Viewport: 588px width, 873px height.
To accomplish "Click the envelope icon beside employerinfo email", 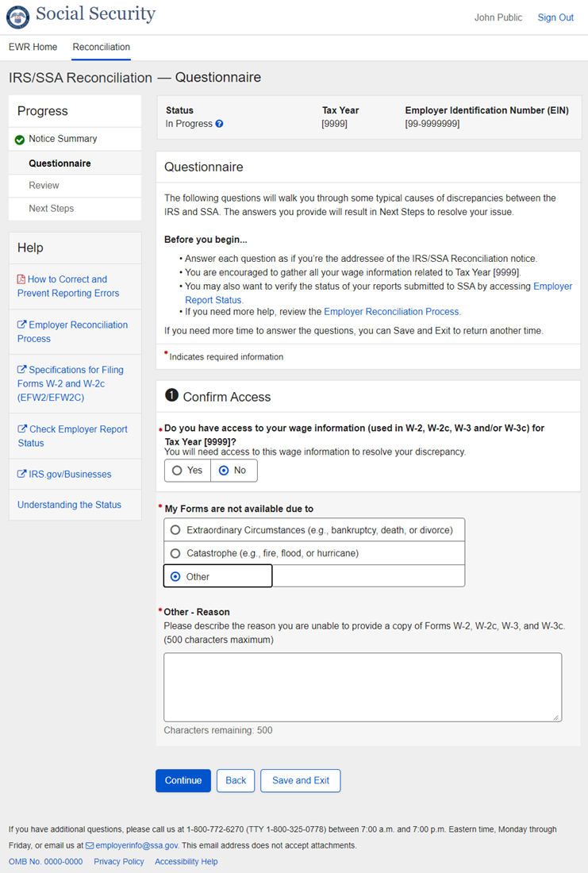I will pyautogui.click(x=90, y=846).
